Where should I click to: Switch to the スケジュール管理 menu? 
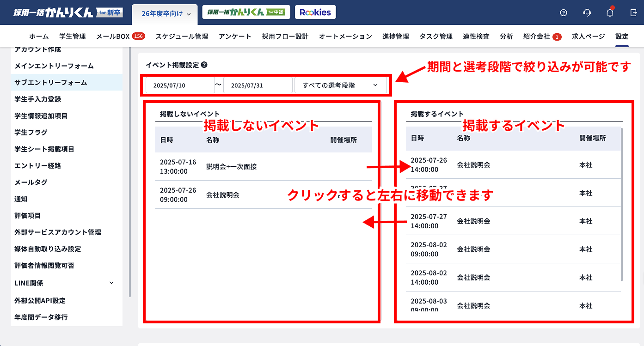coord(181,36)
